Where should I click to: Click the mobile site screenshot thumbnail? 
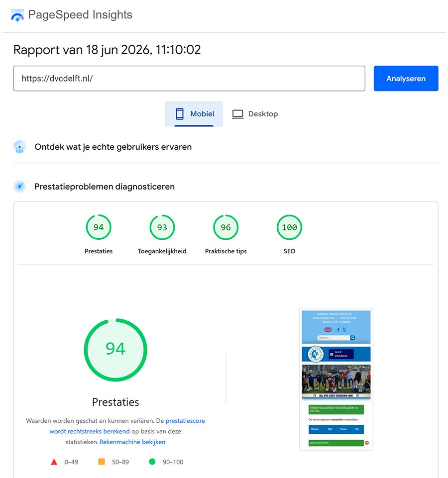coord(336,379)
